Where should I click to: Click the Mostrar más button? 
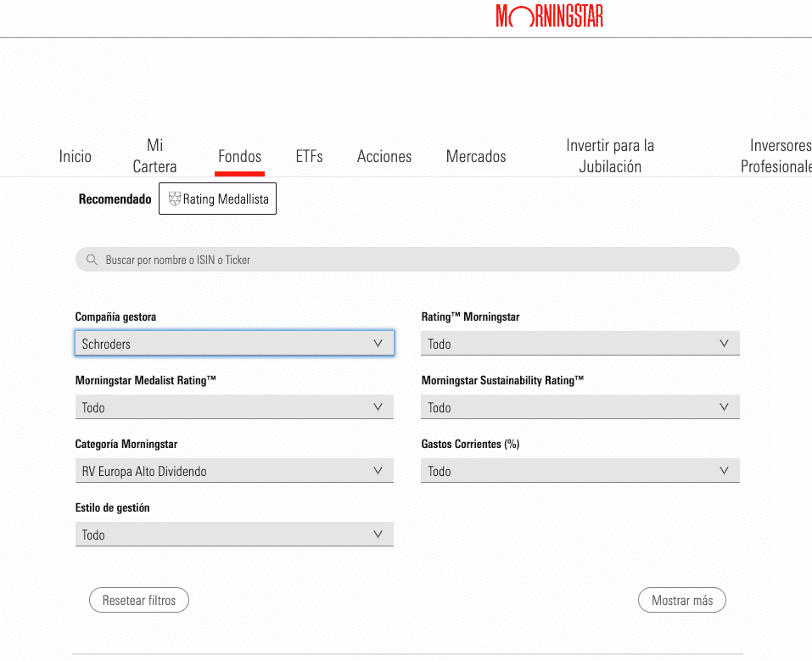[x=682, y=600]
